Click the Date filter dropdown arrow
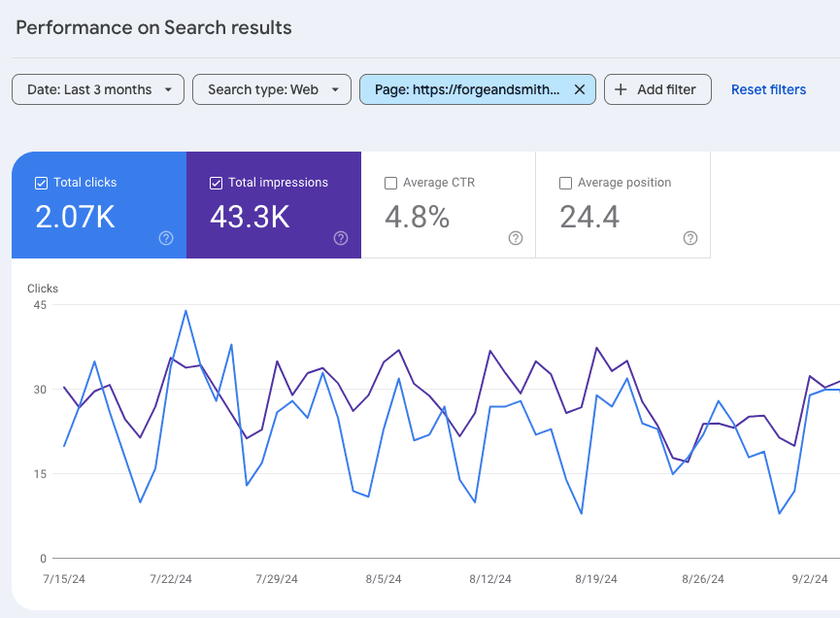 169,89
